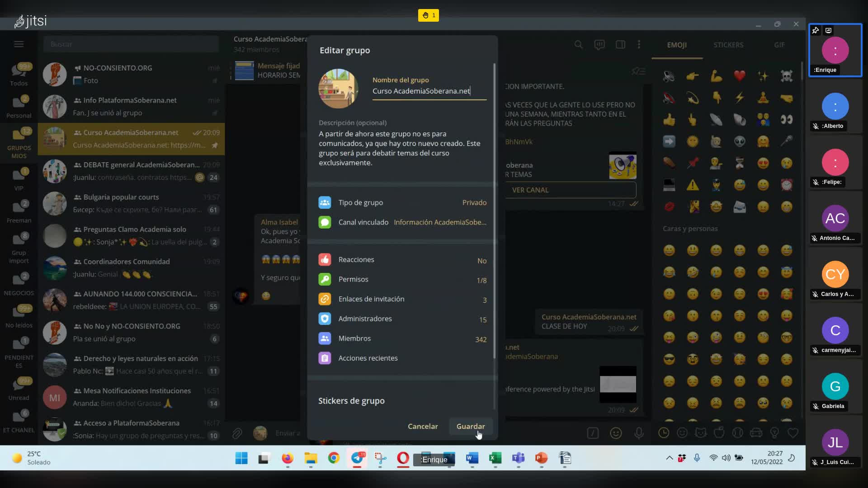
Task: Search in chat magnifier icon
Action: [578, 44]
